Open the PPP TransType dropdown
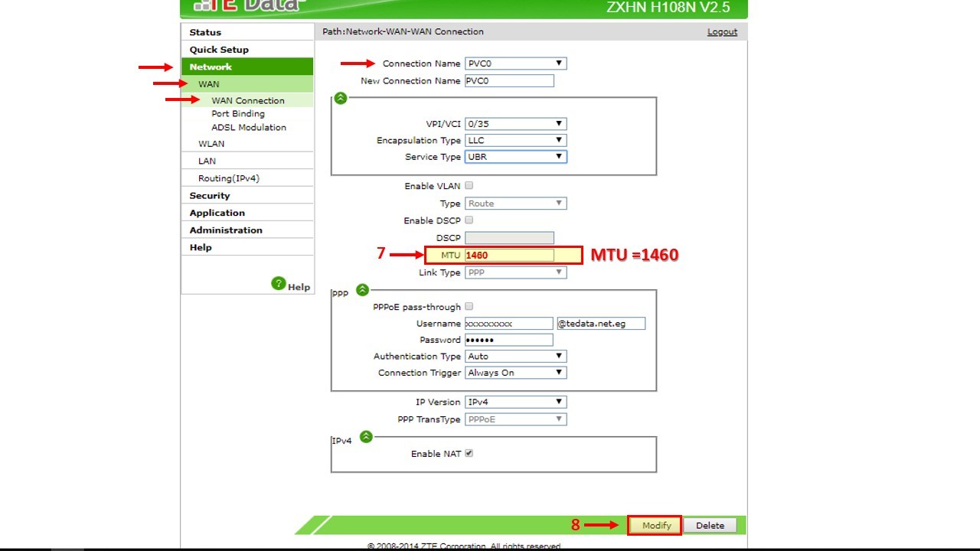The width and height of the screenshot is (980, 551). pyautogui.click(x=515, y=419)
